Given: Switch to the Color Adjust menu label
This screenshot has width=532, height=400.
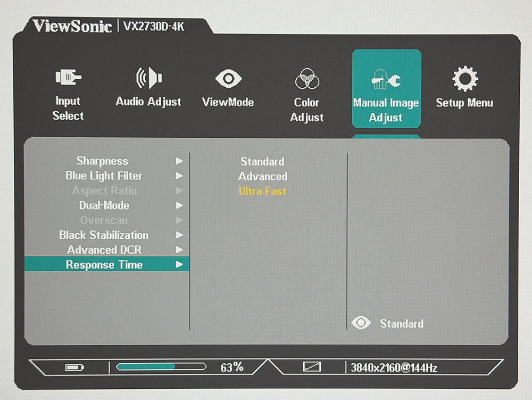Looking at the screenshot, I should click(x=307, y=110).
